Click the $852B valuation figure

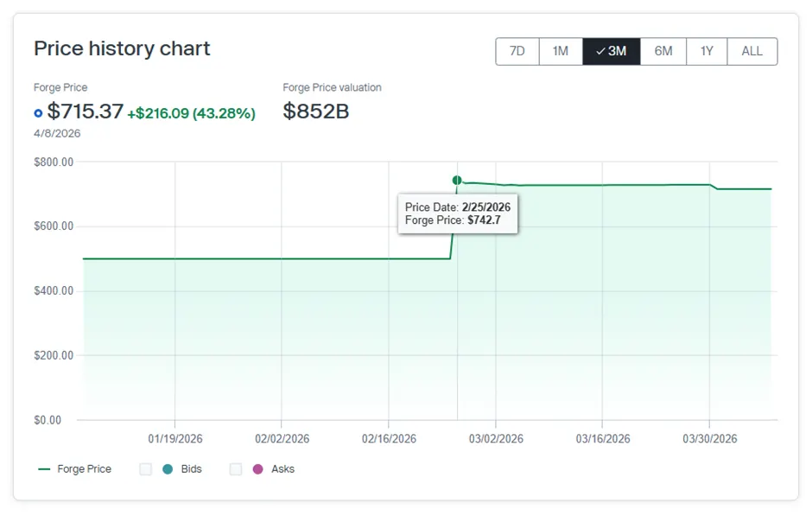(x=316, y=111)
